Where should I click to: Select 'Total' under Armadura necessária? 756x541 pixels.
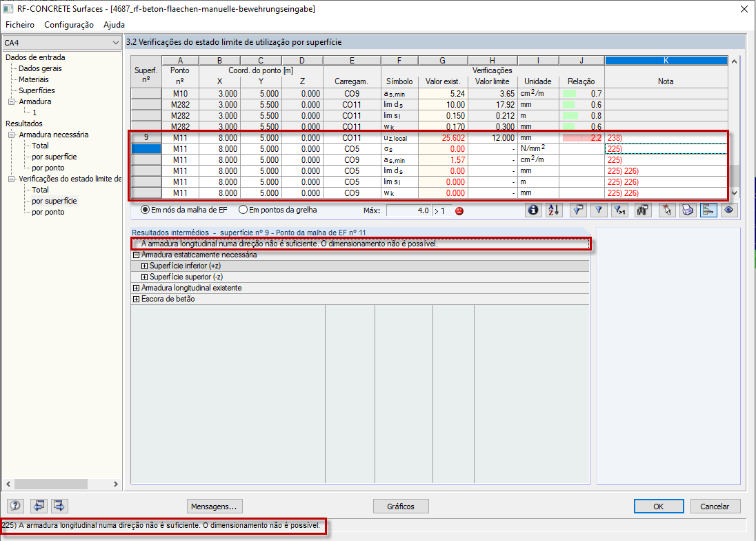point(40,146)
